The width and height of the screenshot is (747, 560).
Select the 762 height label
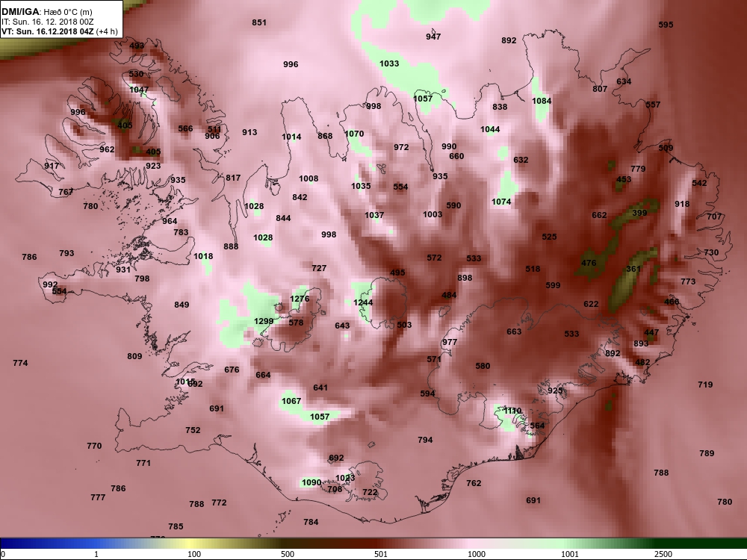click(474, 483)
